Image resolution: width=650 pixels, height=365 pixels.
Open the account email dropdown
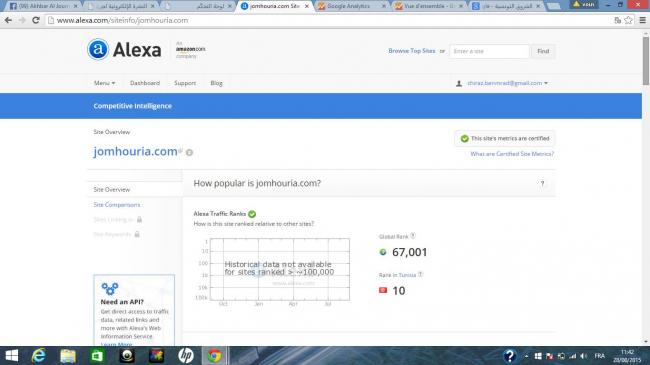pos(507,83)
